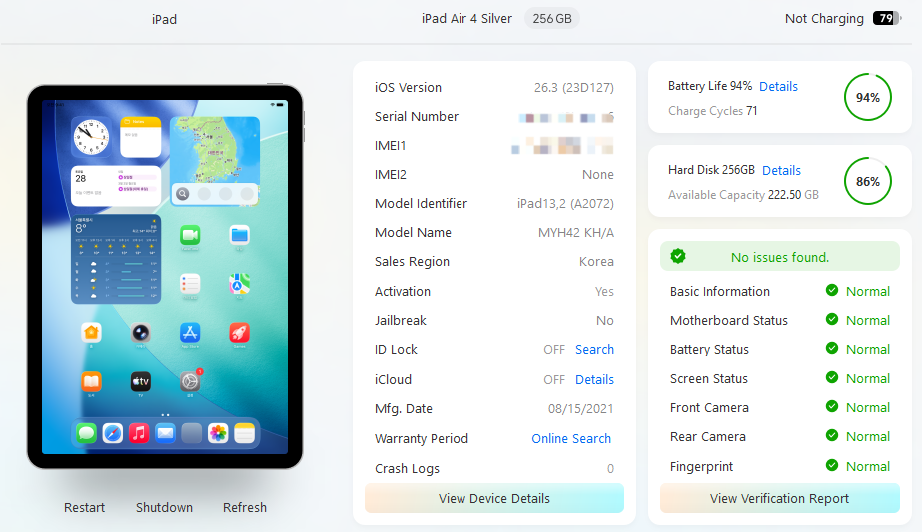Viewport: 922px width, 532px height.
Task: Click the Music icon in the dock
Action: pos(139,433)
